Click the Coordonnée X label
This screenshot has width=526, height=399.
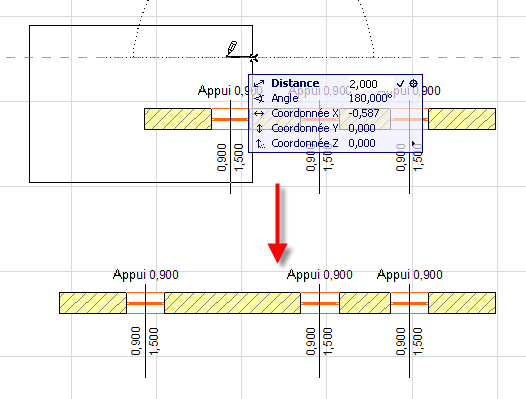click(305, 113)
